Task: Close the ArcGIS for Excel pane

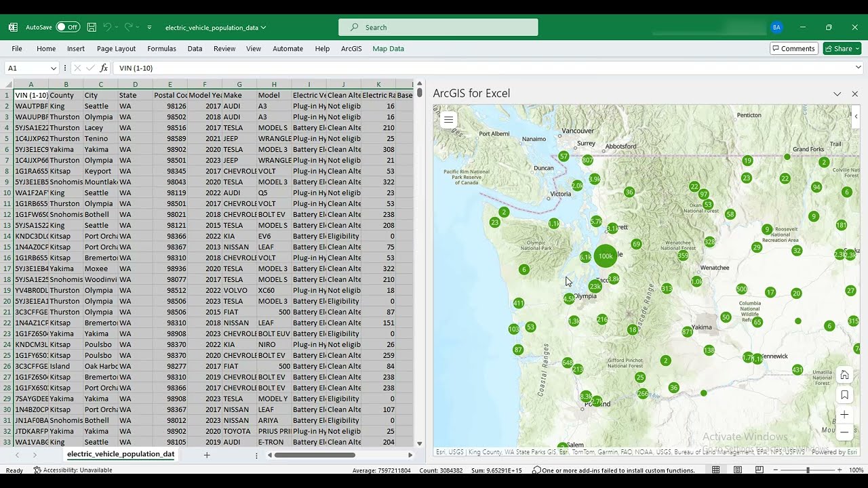Action: point(854,94)
